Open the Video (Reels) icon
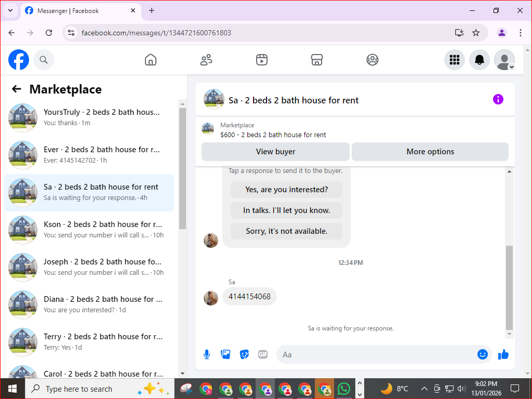The height and width of the screenshot is (399, 532). [262, 60]
